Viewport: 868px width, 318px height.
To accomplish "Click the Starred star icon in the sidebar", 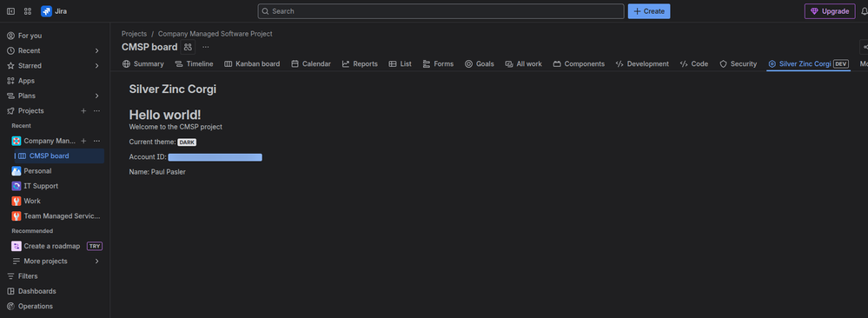I will (10, 65).
